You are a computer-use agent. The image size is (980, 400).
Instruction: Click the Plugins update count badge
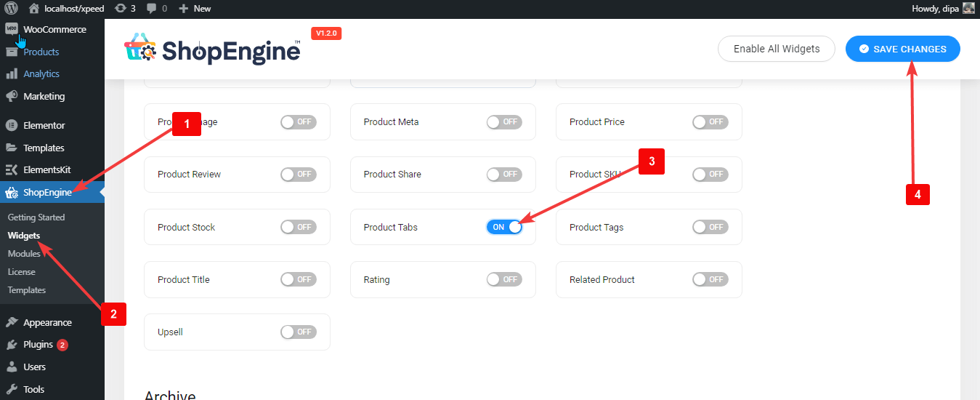(62, 345)
